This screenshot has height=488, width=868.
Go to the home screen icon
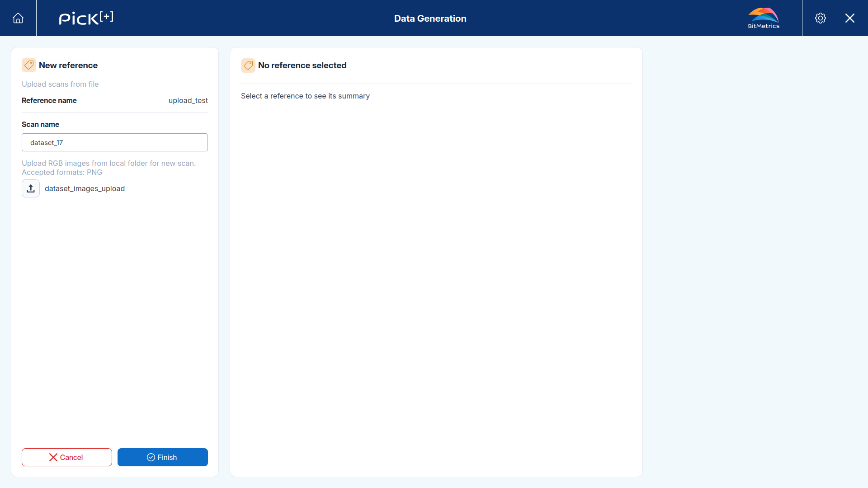coord(18,18)
